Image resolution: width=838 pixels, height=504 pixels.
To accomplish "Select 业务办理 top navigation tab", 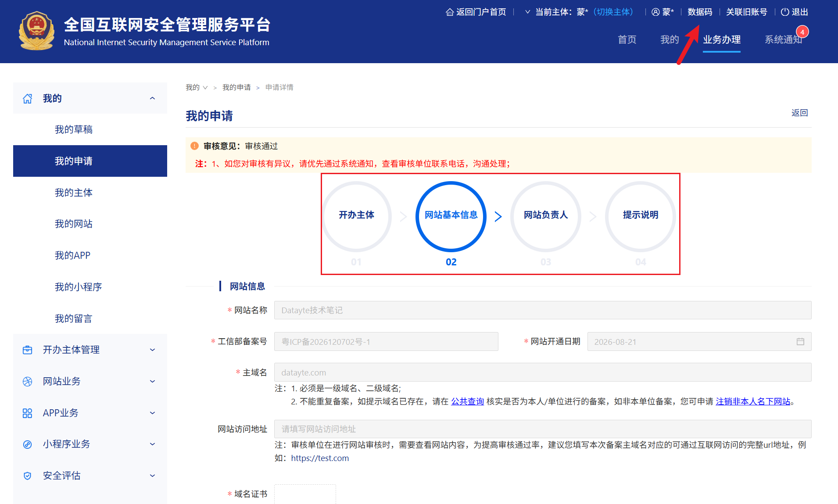I will pyautogui.click(x=722, y=39).
